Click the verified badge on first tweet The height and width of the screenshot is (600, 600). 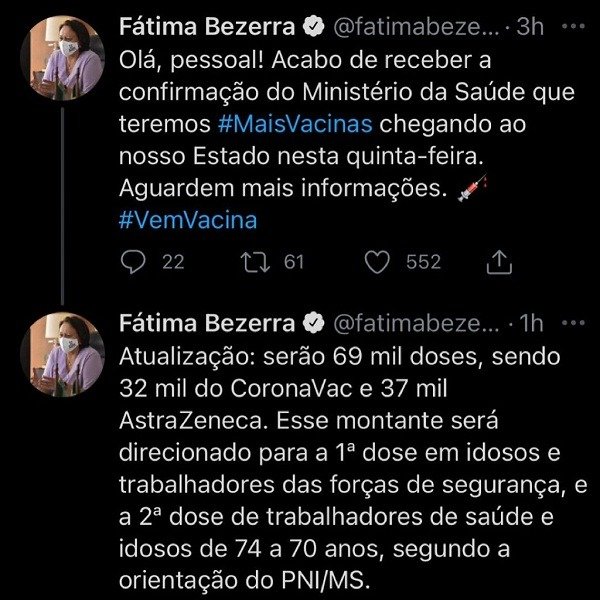click(x=314, y=27)
